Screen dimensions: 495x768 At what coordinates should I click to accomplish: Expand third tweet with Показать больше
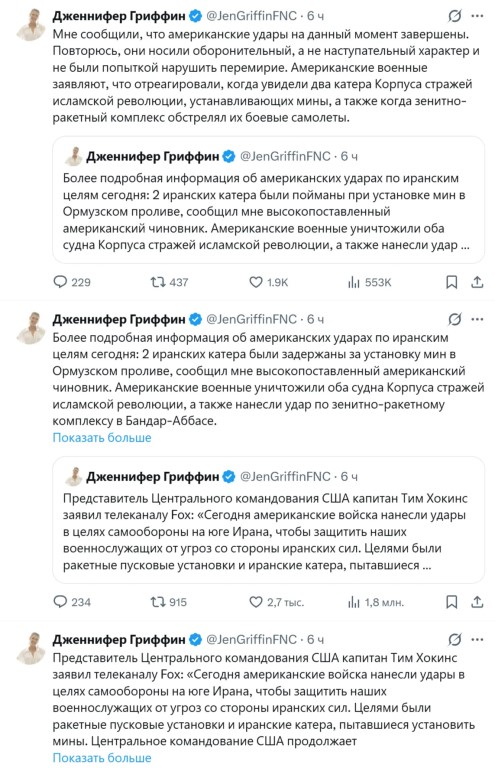coord(102,758)
